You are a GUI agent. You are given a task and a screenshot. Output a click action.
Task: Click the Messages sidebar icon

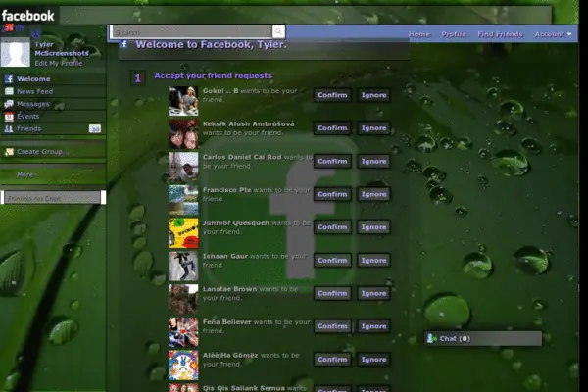(9, 104)
